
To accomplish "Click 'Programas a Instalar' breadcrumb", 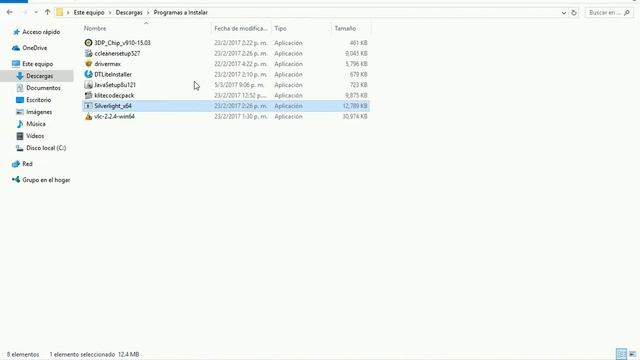I will tap(180, 13).
